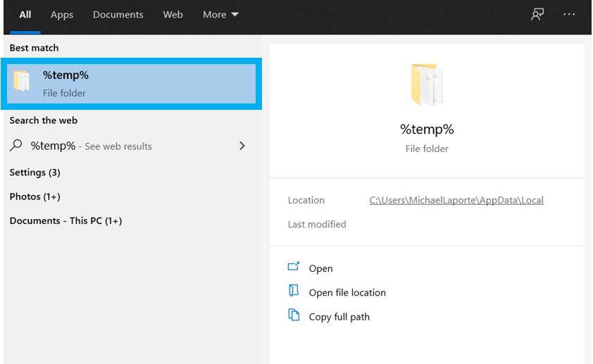Switch to the All search tab
Image resolution: width=593 pixels, height=364 pixels.
click(x=25, y=15)
